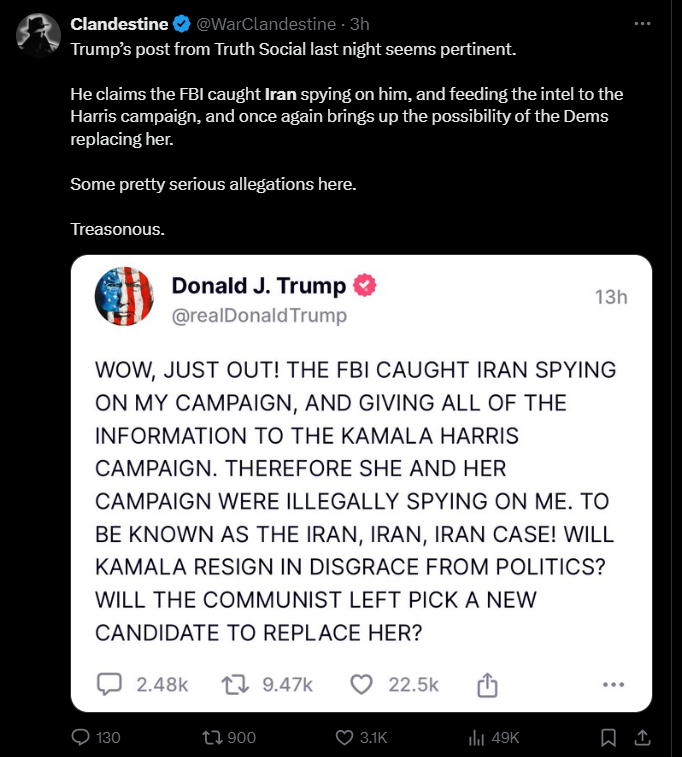The width and height of the screenshot is (682, 757).
Task: Click the share icon at the bottom right
Action: click(x=644, y=737)
